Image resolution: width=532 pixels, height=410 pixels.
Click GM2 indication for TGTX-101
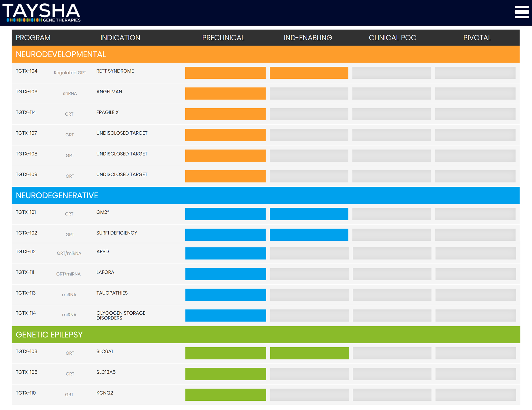[x=103, y=212]
